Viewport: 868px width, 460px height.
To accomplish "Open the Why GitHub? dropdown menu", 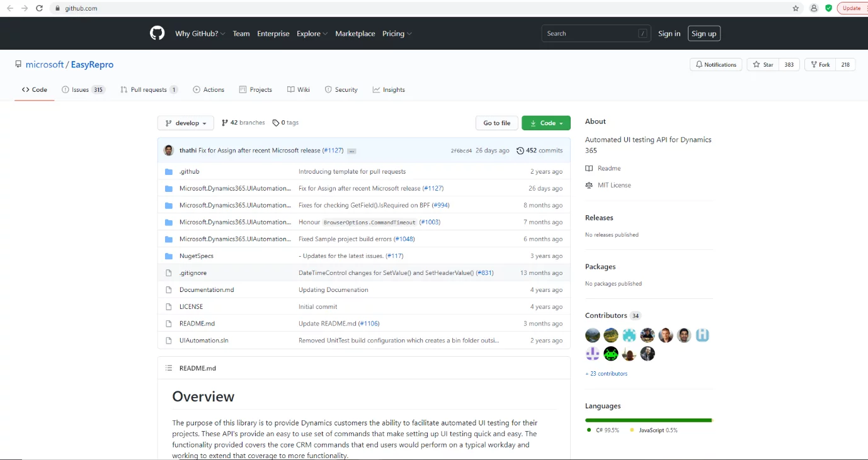I will [200, 34].
